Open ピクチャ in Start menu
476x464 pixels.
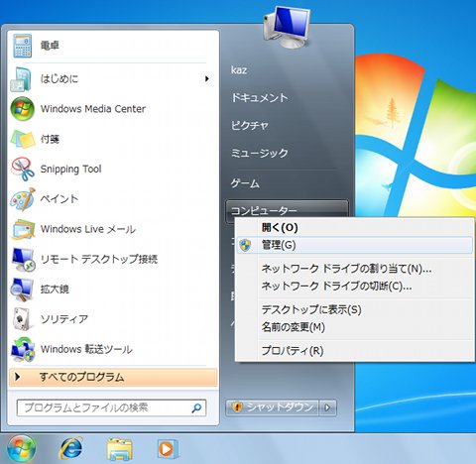250,125
